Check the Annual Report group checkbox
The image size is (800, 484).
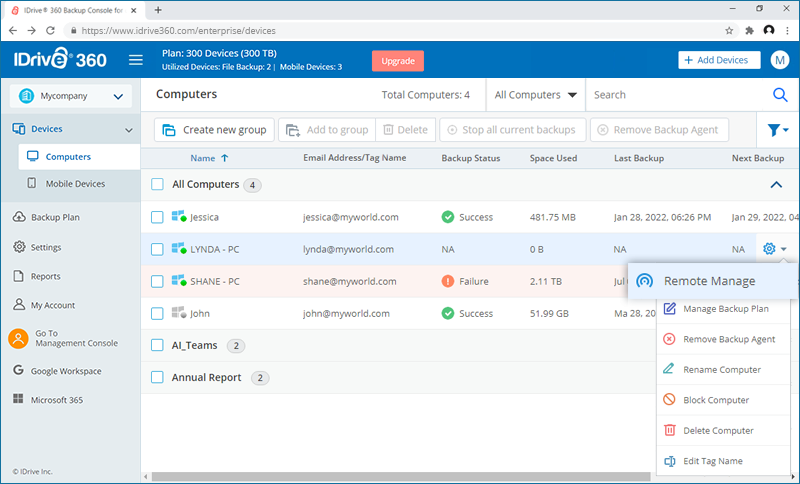coord(157,377)
